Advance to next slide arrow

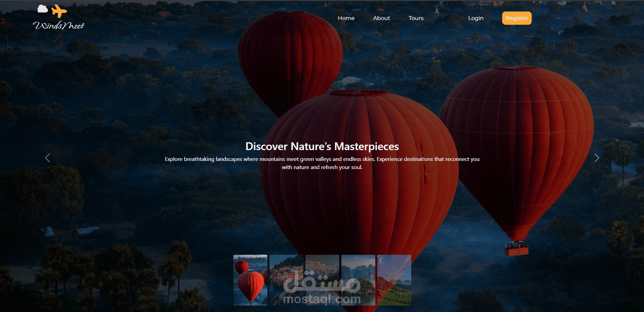pos(596,158)
